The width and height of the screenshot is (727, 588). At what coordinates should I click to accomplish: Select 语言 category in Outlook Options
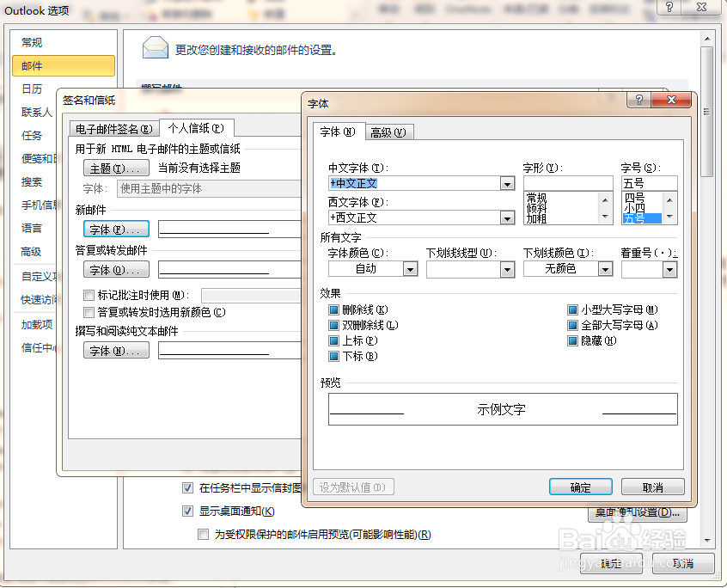tap(32, 228)
